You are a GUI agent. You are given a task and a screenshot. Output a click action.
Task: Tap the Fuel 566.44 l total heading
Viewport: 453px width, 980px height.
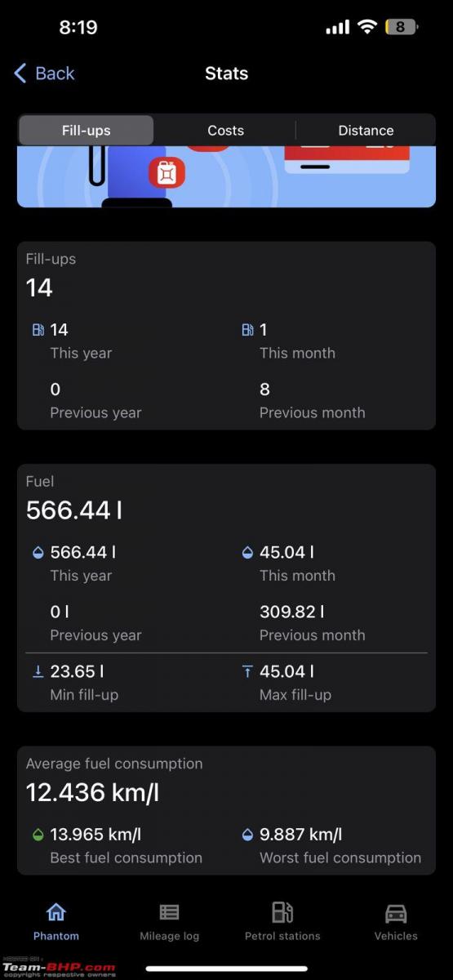pyautogui.click(x=73, y=510)
